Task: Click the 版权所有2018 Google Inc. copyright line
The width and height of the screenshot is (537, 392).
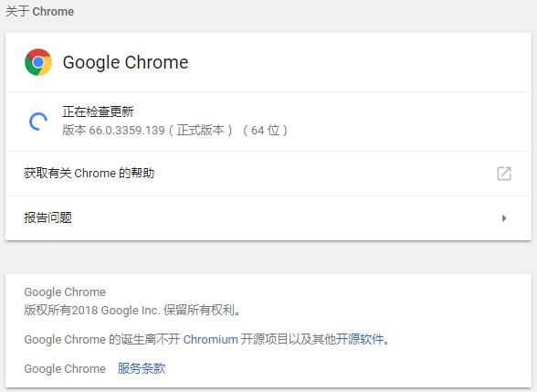Action: click(x=133, y=310)
